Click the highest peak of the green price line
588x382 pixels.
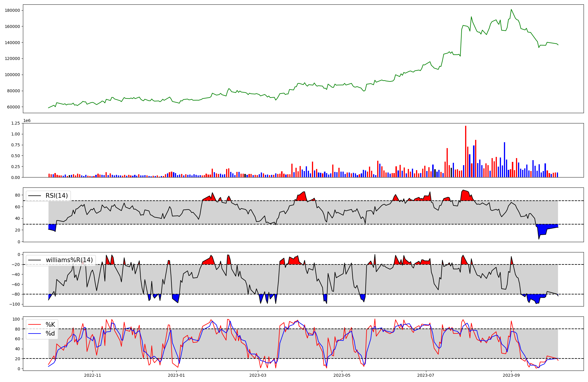511,9
